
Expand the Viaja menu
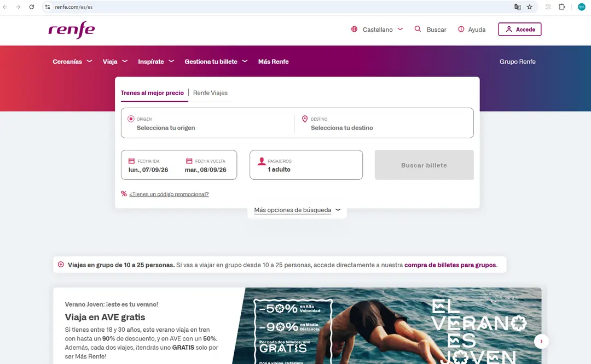point(115,61)
